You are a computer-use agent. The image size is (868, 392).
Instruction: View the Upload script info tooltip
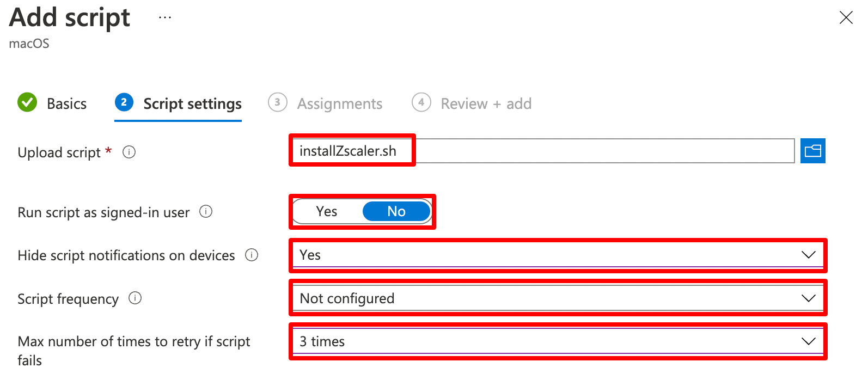click(x=129, y=152)
